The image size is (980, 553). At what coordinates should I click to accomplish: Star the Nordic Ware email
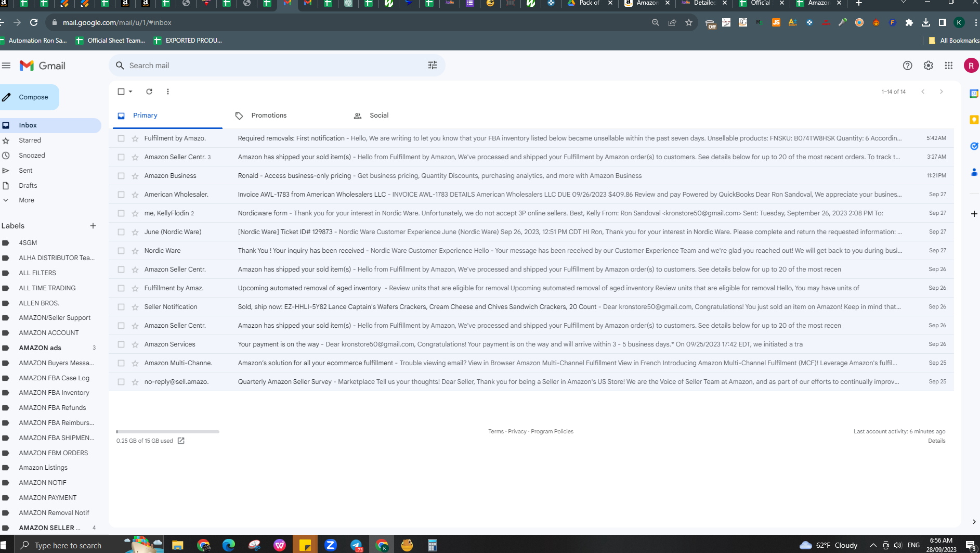click(x=135, y=251)
